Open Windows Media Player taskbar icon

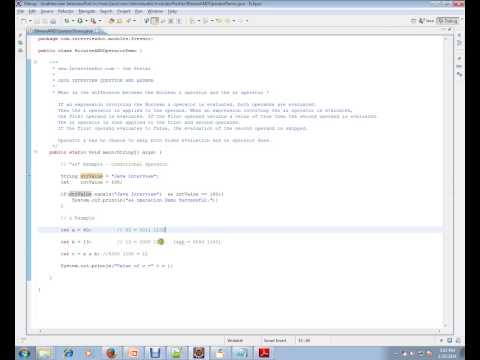coord(89,353)
